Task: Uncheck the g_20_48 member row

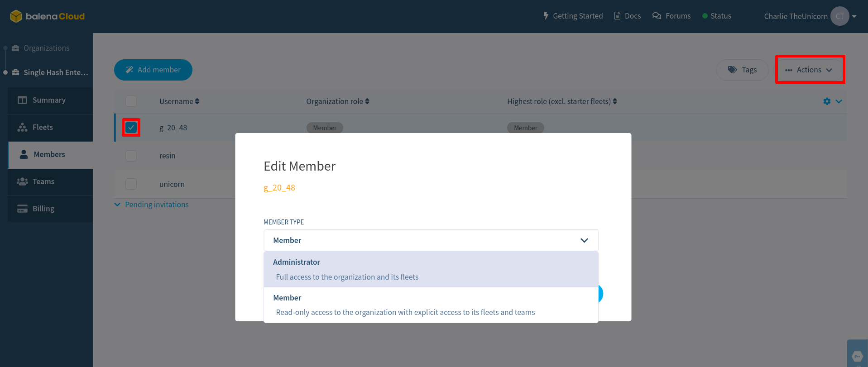Action: pos(131,127)
